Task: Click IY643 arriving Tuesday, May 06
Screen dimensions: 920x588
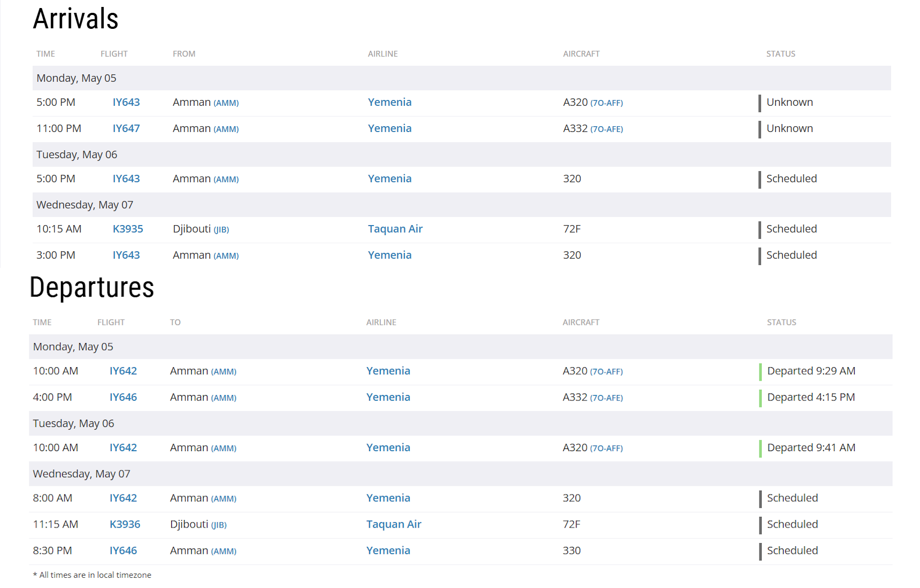Action: [126, 179]
